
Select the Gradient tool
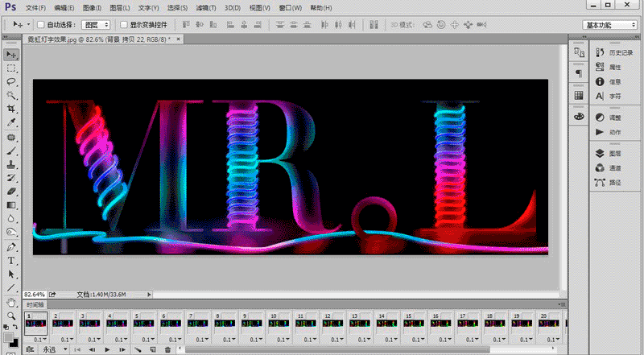(x=11, y=205)
